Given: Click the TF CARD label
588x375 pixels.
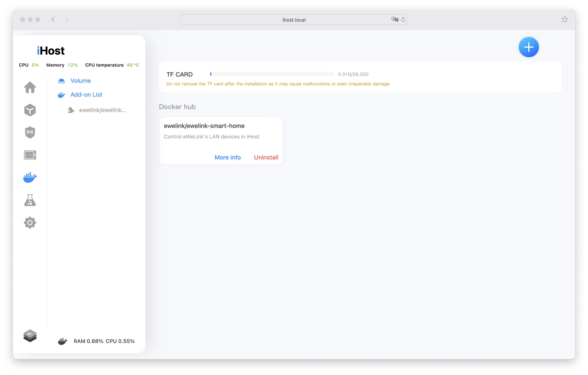Looking at the screenshot, I should [x=180, y=74].
